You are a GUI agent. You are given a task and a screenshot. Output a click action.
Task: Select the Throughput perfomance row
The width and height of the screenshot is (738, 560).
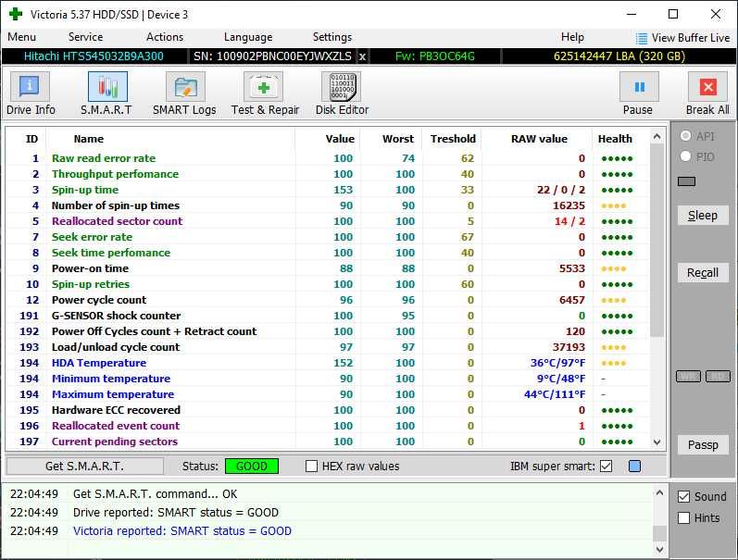(x=328, y=174)
